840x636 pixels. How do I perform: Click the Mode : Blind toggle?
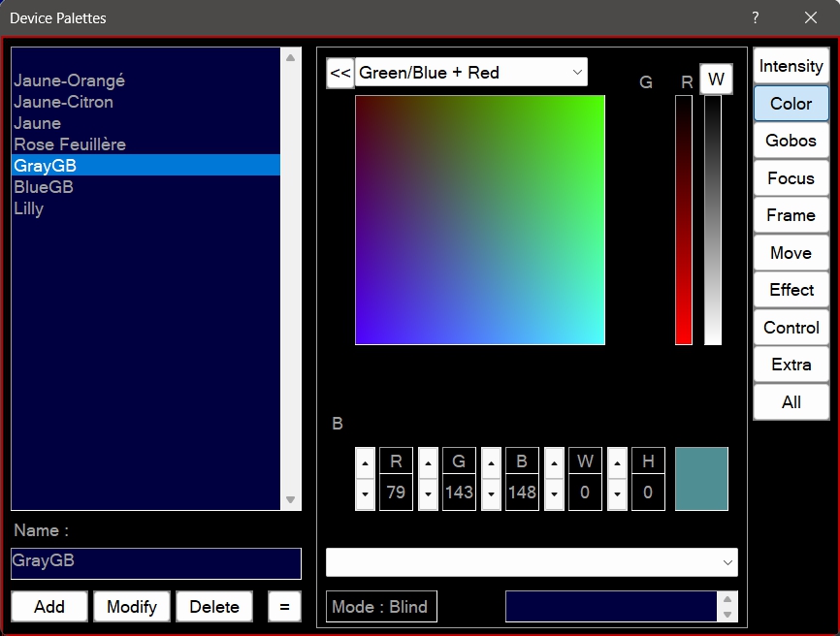380,607
